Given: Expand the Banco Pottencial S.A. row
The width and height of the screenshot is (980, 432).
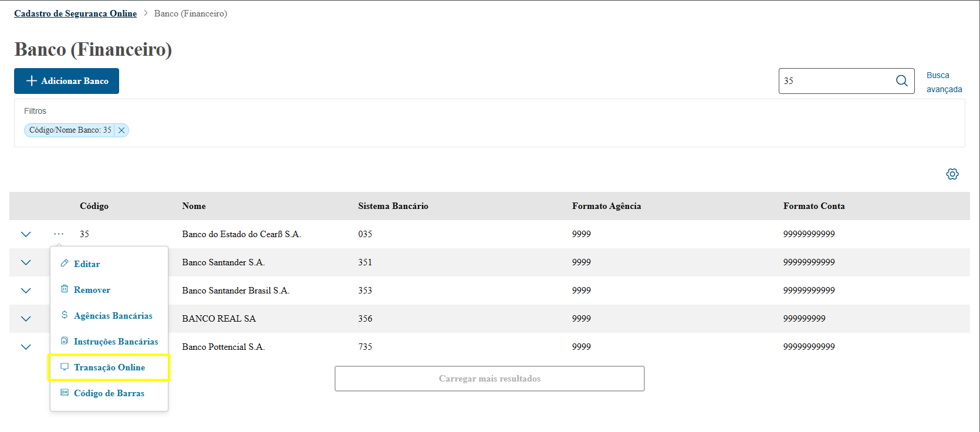Looking at the screenshot, I should pyautogui.click(x=26, y=347).
